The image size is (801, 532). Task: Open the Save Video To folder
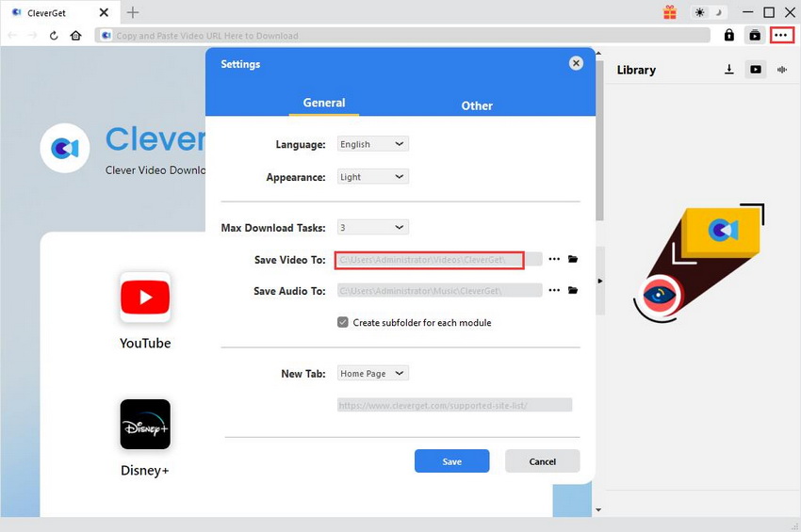pos(572,259)
